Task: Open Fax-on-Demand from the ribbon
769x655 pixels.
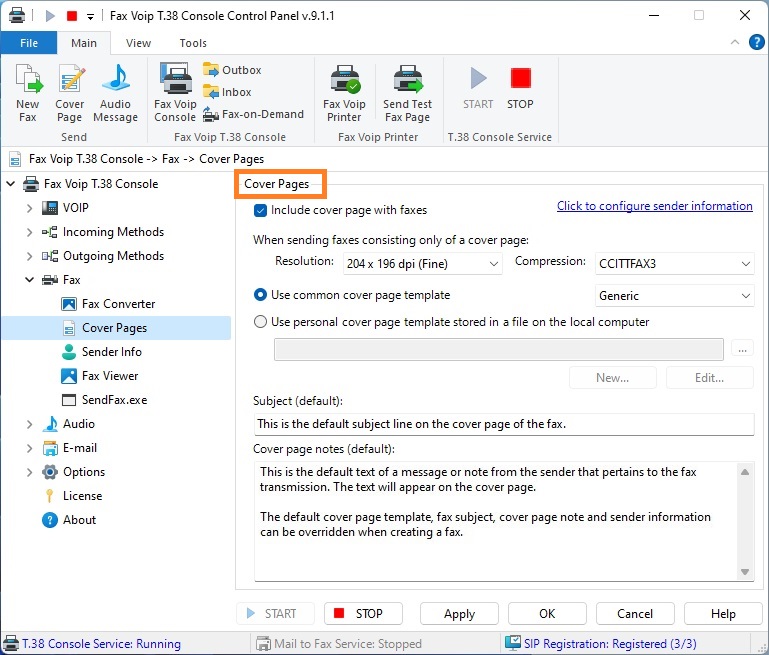Action: pos(254,114)
